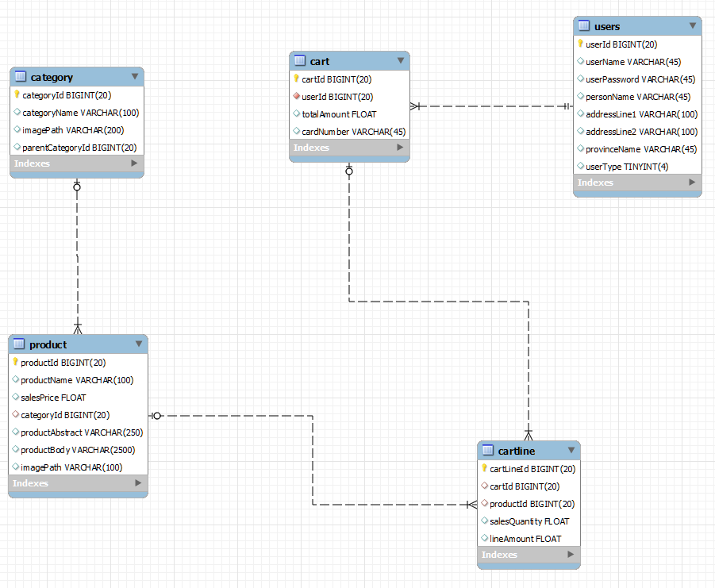Select the salesPrice FLOAT column in product
715x588 pixels.
tap(53, 398)
